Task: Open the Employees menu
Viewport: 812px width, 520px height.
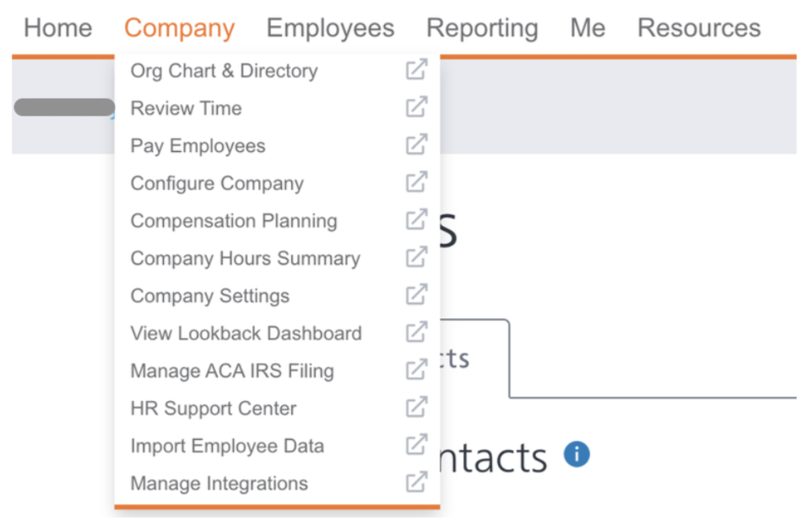Action: tap(330, 28)
